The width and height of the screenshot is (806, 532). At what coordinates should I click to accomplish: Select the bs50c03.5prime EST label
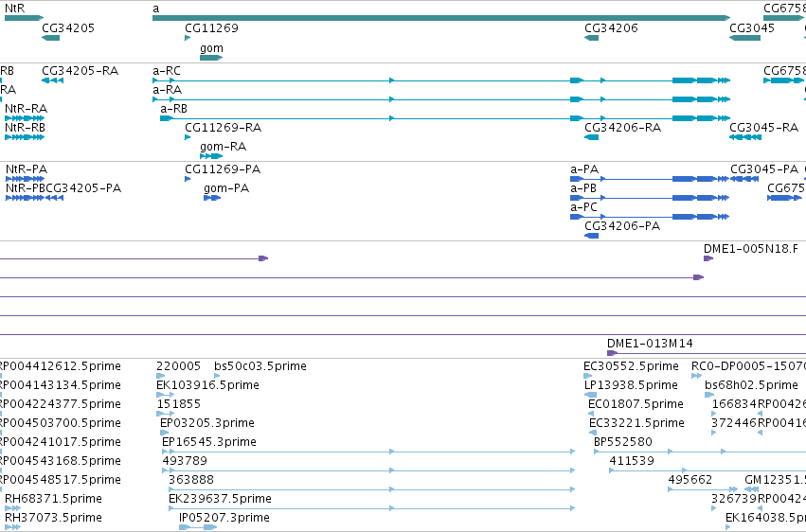pyautogui.click(x=260, y=365)
